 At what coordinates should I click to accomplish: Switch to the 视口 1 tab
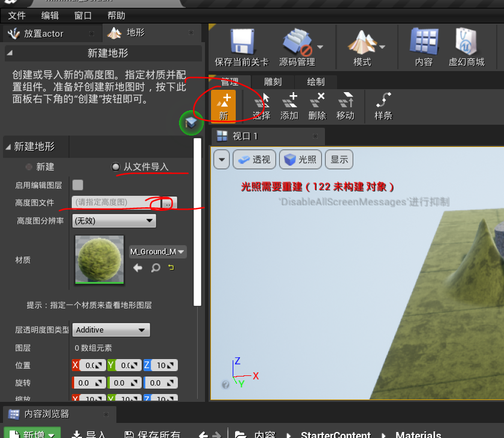tap(268, 136)
